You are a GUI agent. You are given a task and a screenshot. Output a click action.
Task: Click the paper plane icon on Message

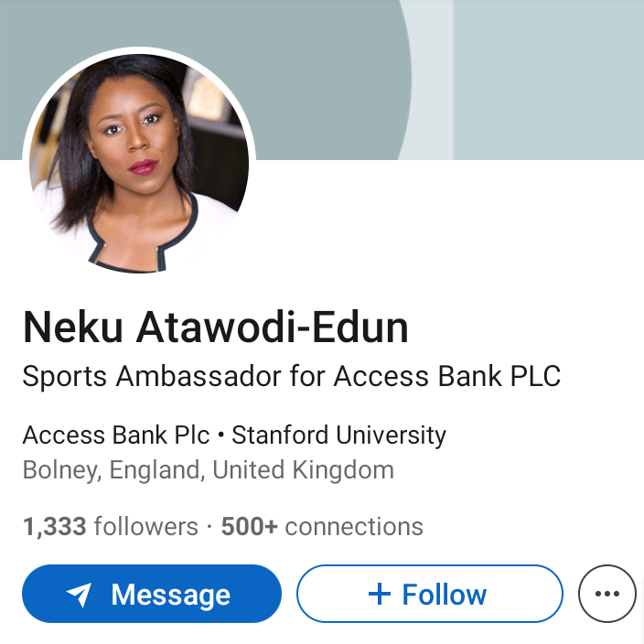[80, 595]
